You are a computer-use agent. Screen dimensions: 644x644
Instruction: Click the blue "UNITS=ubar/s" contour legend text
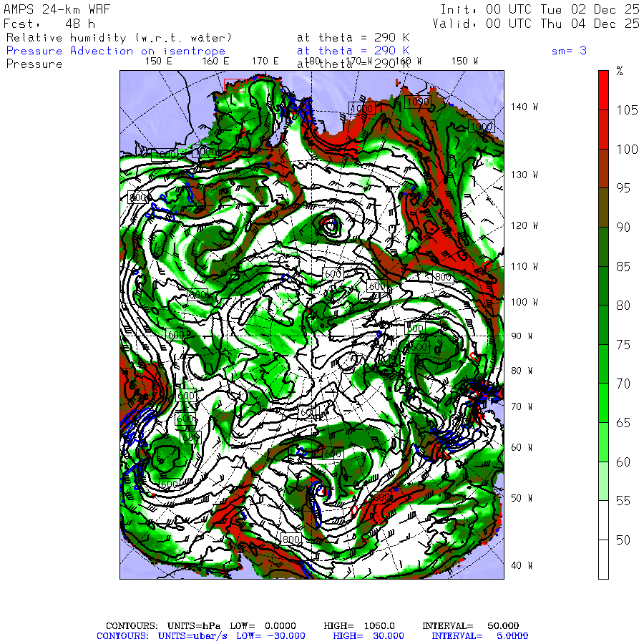(x=192, y=636)
